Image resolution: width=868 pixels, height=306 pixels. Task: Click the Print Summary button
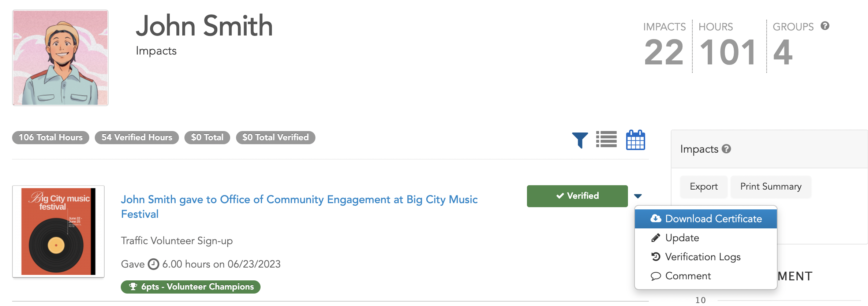(x=771, y=187)
